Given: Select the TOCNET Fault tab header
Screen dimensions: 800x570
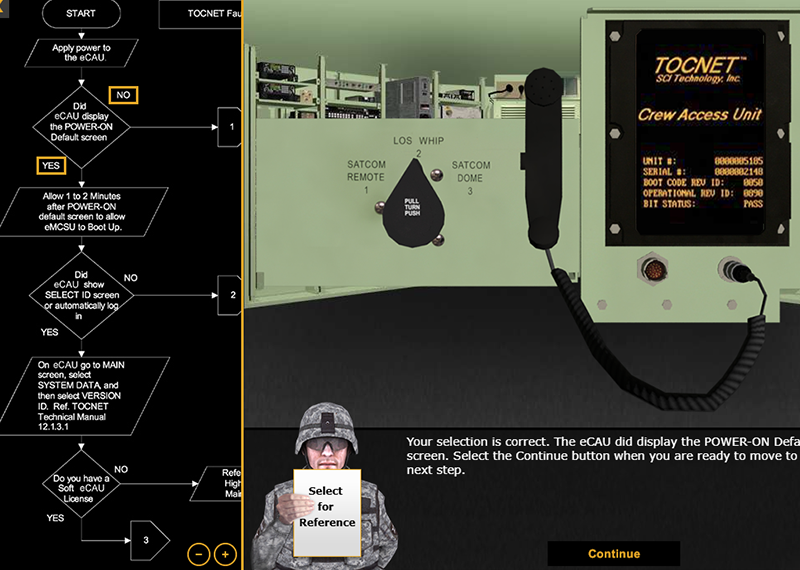Looking at the screenshot, I should [x=200, y=14].
